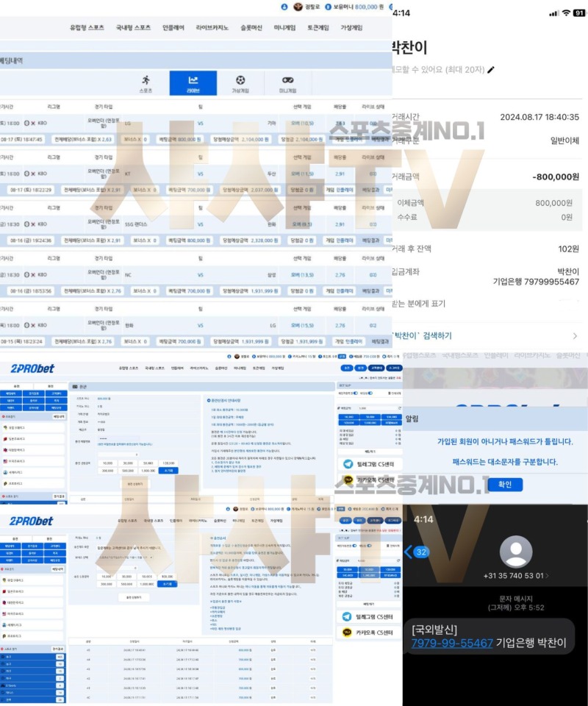Open 슬롯머신 in the betting history menu
Screen dimensions: 588x706
tap(251, 27)
